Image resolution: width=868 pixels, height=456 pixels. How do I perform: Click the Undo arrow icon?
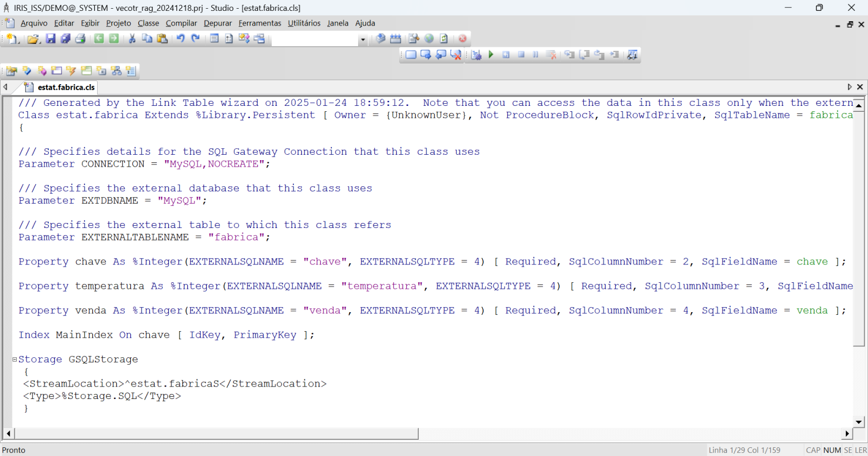[x=181, y=39]
